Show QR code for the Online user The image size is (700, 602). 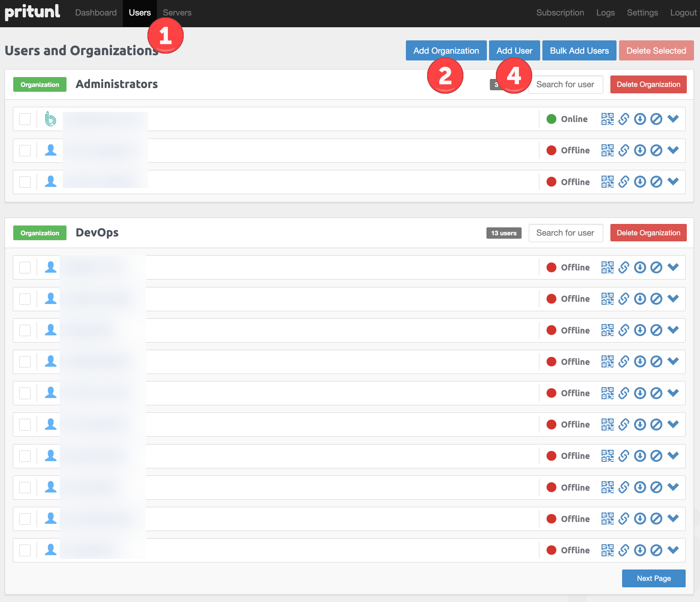[607, 119]
